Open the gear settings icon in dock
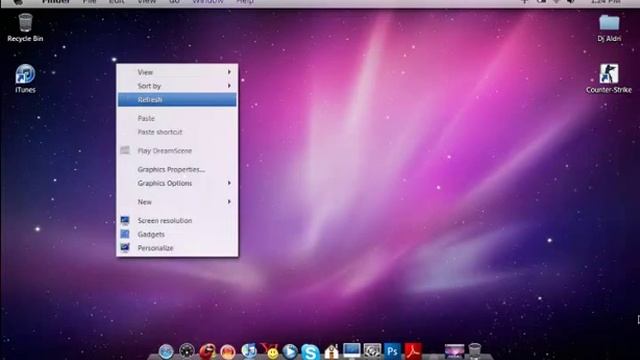The height and width of the screenshot is (360, 640). [x=372, y=351]
